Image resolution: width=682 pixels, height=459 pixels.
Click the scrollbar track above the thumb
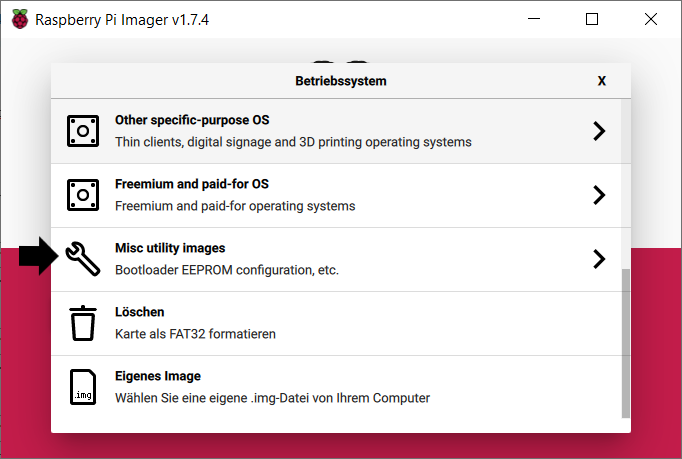(x=625, y=184)
